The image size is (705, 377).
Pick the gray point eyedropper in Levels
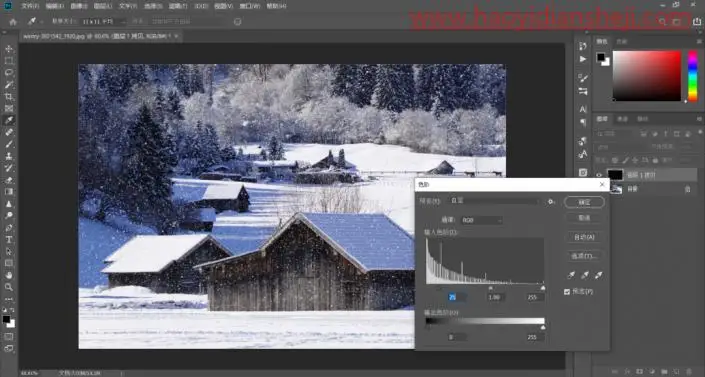(x=585, y=275)
